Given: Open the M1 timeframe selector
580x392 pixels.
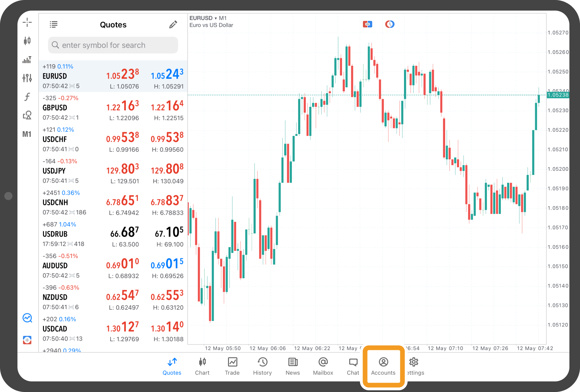Looking at the screenshot, I should (27, 134).
